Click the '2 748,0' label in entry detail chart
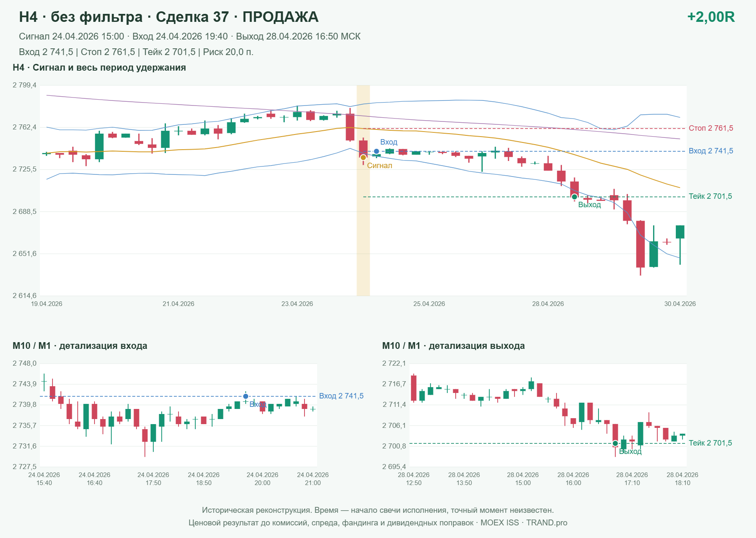 (x=24, y=364)
